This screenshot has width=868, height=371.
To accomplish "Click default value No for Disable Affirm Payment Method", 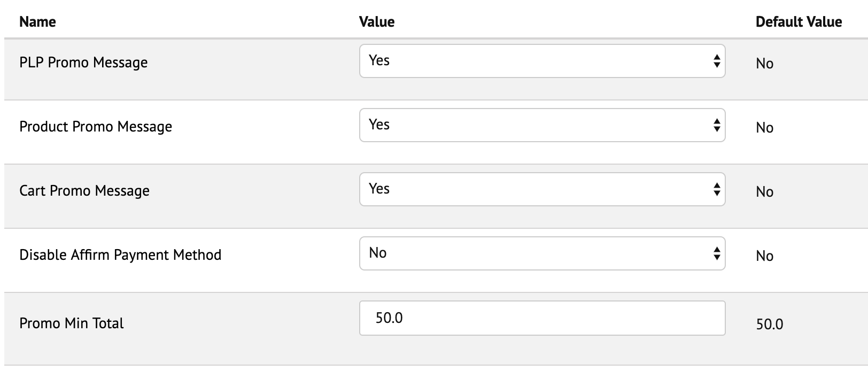I will 764,256.
